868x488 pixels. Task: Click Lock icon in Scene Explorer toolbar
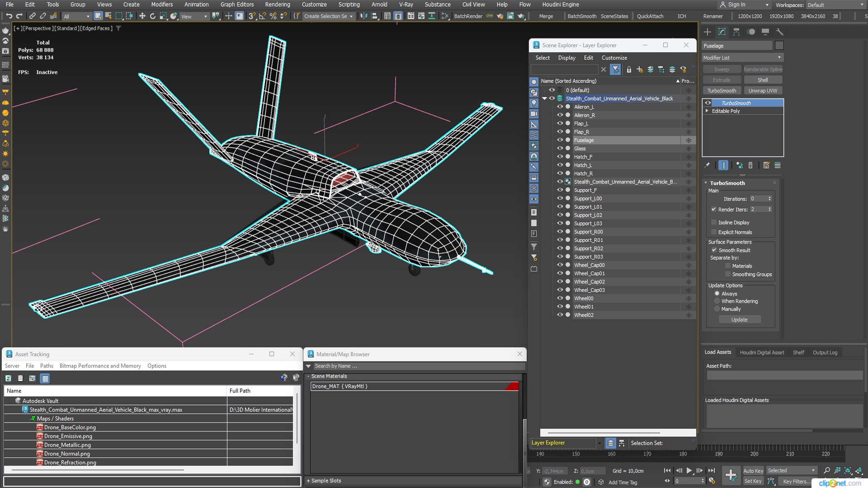(x=629, y=70)
